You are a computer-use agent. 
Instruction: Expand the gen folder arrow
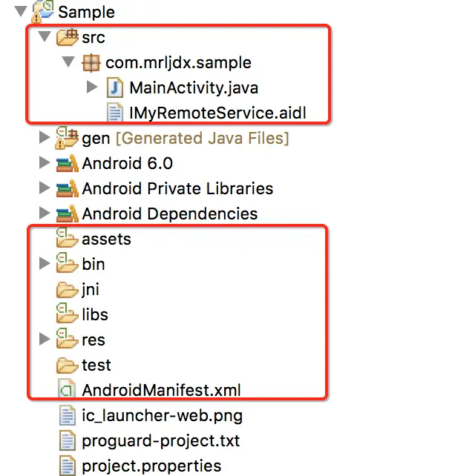coord(45,137)
